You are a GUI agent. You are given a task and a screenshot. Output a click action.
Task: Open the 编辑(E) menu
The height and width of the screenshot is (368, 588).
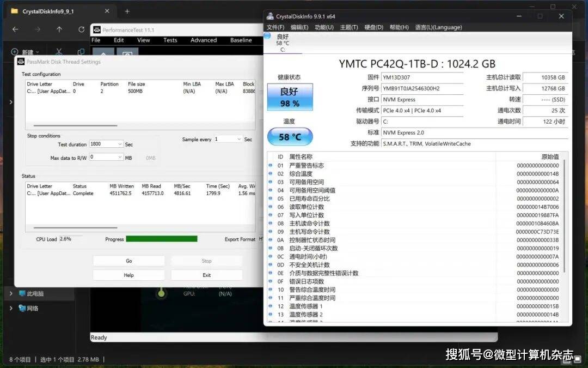pos(299,27)
